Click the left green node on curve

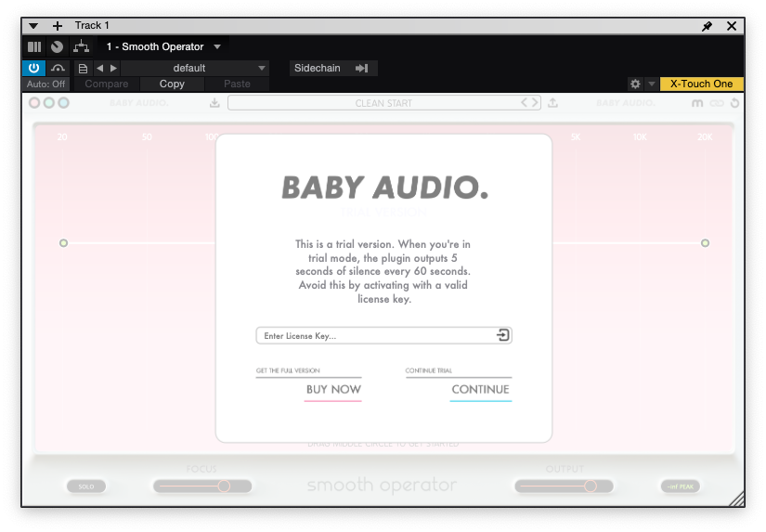63,243
